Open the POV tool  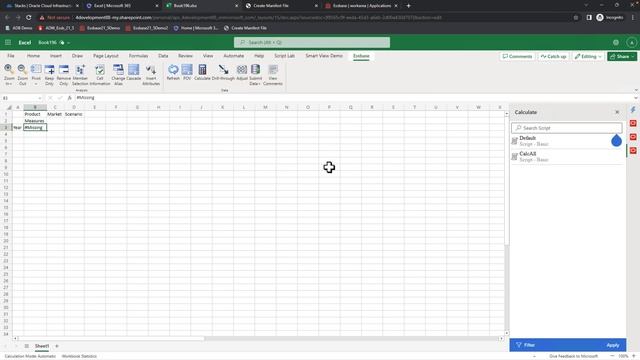[x=187, y=72]
